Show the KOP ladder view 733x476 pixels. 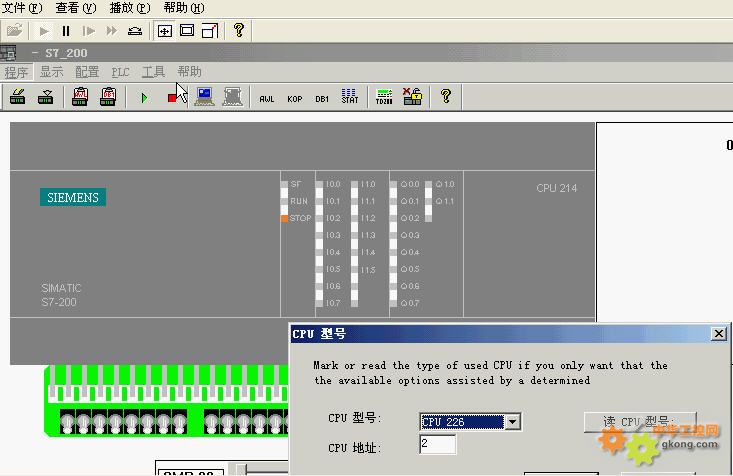[295, 99]
